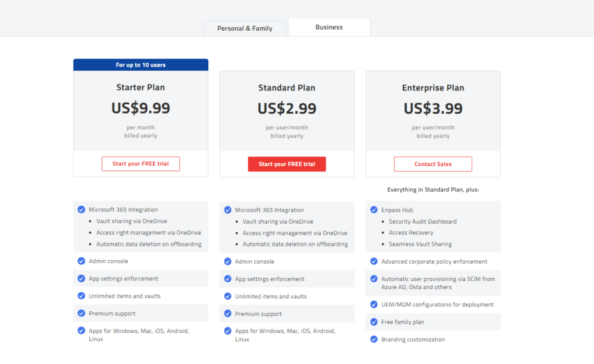Click the checkmark beside Admin console in Starter Plan
This screenshot has width=594, height=364.
click(81, 261)
